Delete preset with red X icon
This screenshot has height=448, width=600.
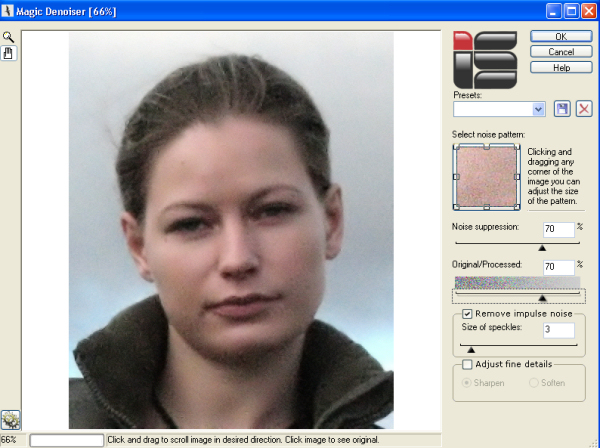point(584,109)
